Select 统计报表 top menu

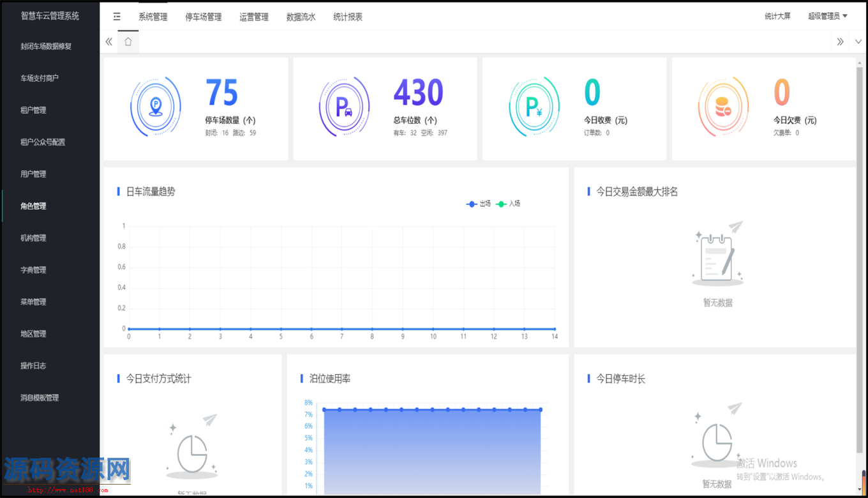(x=348, y=17)
